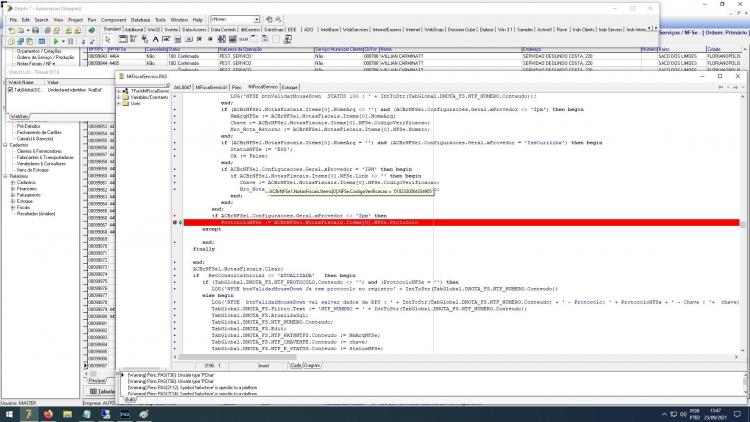
Task: Click the View unit toolbar icon
Action: pos(11,42)
